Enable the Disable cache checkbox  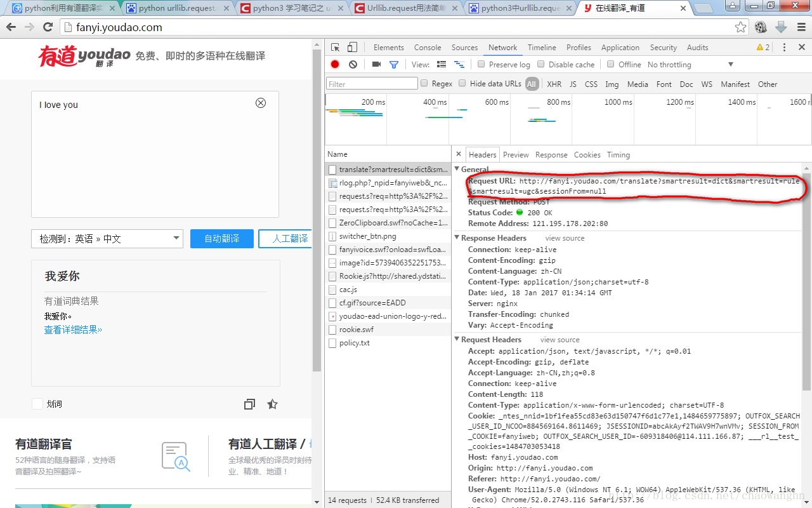(x=541, y=64)
